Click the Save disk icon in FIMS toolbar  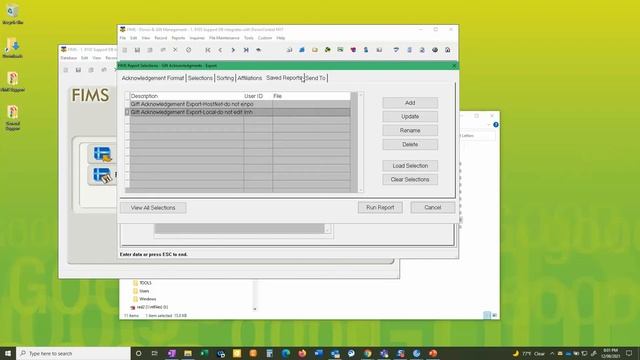pyautogui.click(x=137, y=50)
